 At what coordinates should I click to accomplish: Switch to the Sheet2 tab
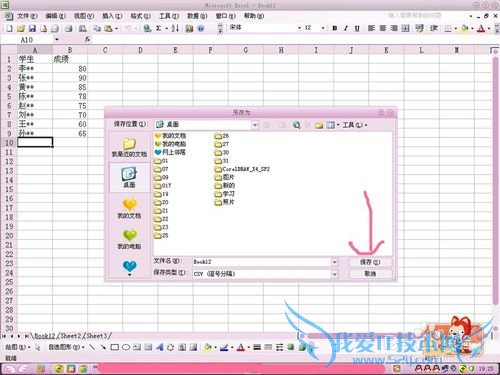tap(71, 336)
